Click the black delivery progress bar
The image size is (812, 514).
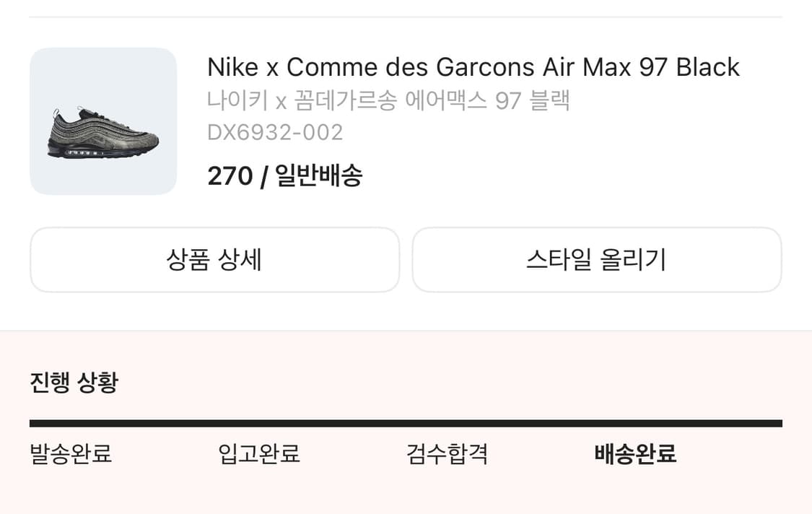pyautogui.click(x=406, y=424)
